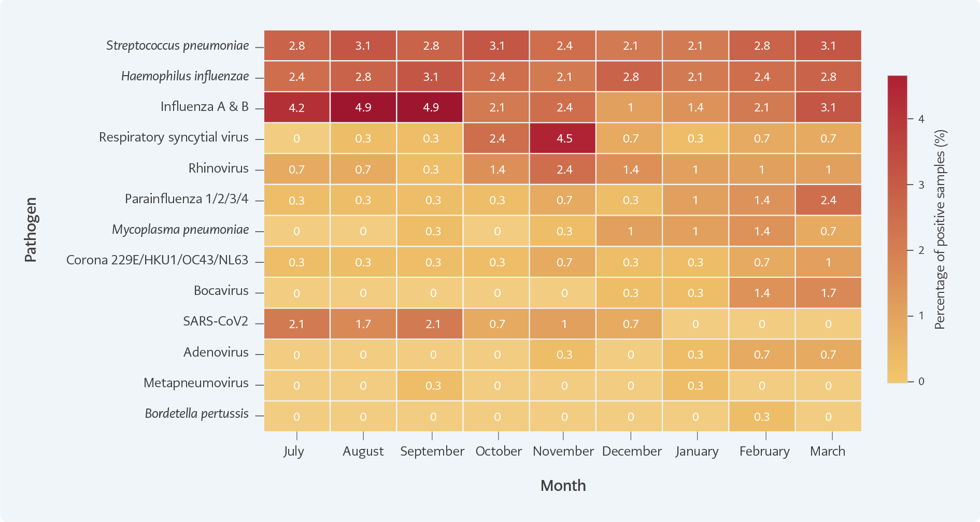Image resolution: width=980 pixels, height=522 pixels.
Task: Select the Corona 229E/HKU1/OC43/NL63 label
Action: click(x=157, y=260)
